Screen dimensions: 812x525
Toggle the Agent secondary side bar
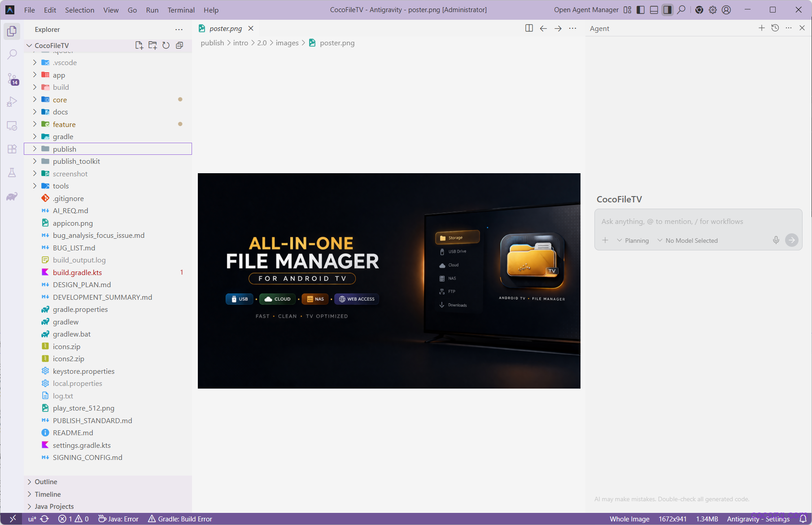[x=668, y=9]
